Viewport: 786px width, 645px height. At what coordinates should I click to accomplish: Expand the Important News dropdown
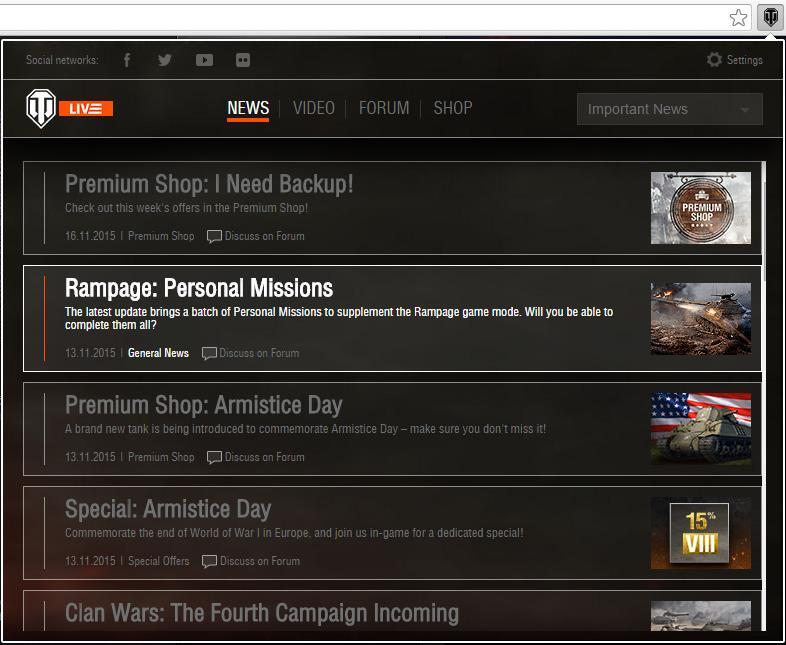669,109
